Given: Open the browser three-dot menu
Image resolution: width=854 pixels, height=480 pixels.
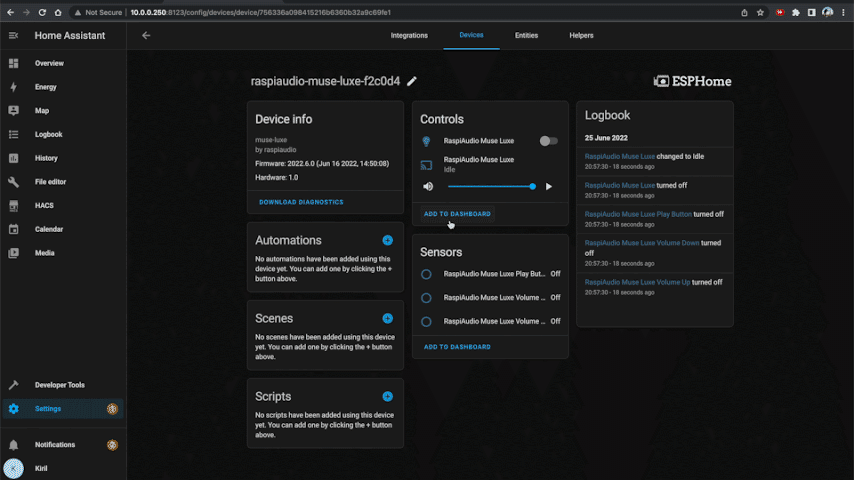Looking at the screenshot, I should click(843, 12).
